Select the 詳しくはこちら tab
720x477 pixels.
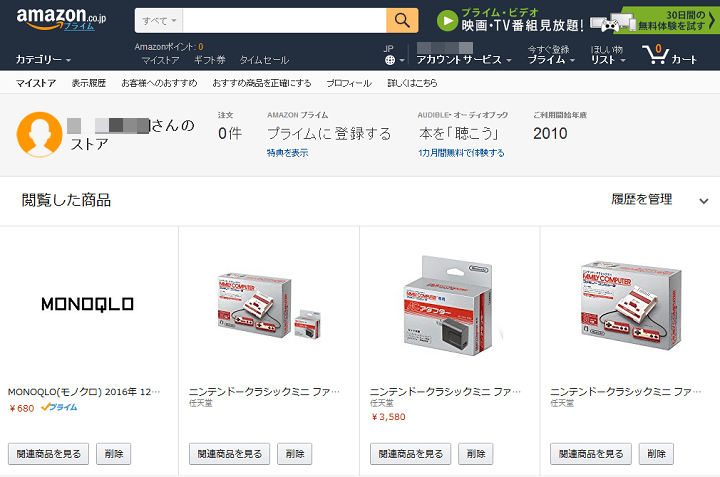pyautogui.click(x=412, y=83)
